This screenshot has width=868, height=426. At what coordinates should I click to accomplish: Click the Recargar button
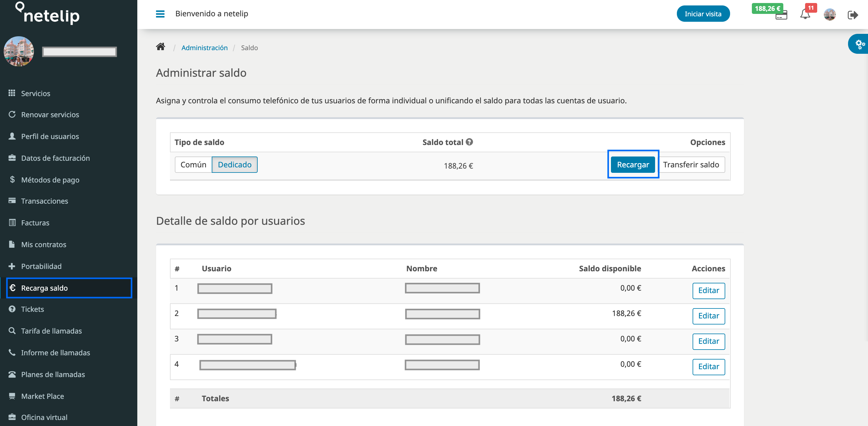pos(633,165)
